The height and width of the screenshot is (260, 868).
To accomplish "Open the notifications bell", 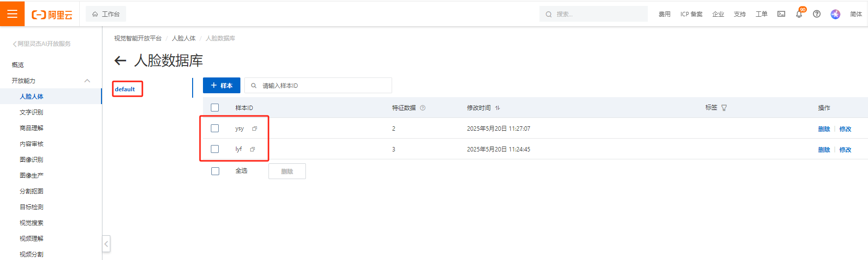I will [x=799, y=14].
